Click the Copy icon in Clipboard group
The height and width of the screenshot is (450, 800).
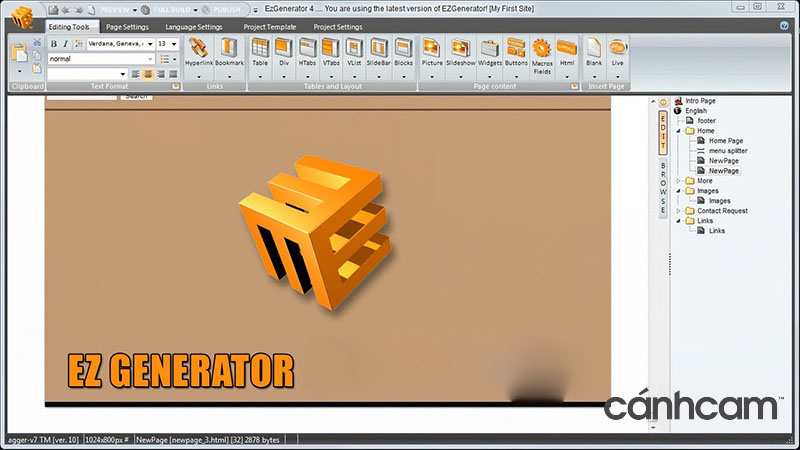(x=37, y=55)
